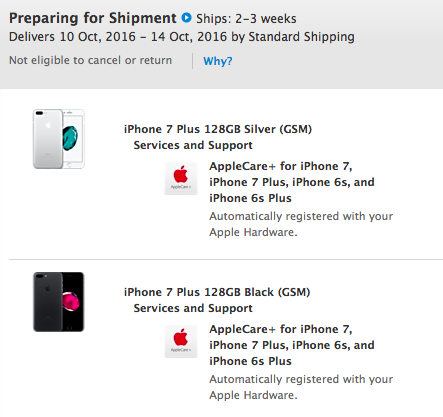Screen dimensions: 443x417
Task: Select the iPhone 7 Plus 128GB Silver title
Action: (218, 129)
